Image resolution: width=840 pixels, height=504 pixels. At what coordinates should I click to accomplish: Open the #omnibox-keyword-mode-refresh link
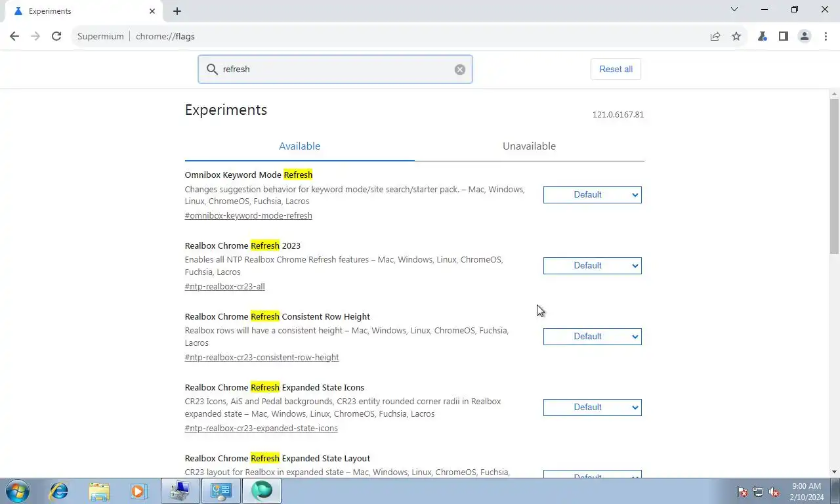click(248, 216)
